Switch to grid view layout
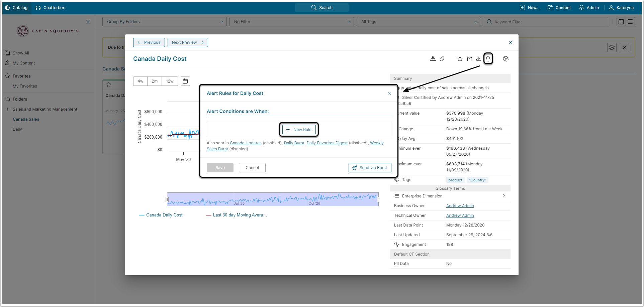 coord(621,22)
